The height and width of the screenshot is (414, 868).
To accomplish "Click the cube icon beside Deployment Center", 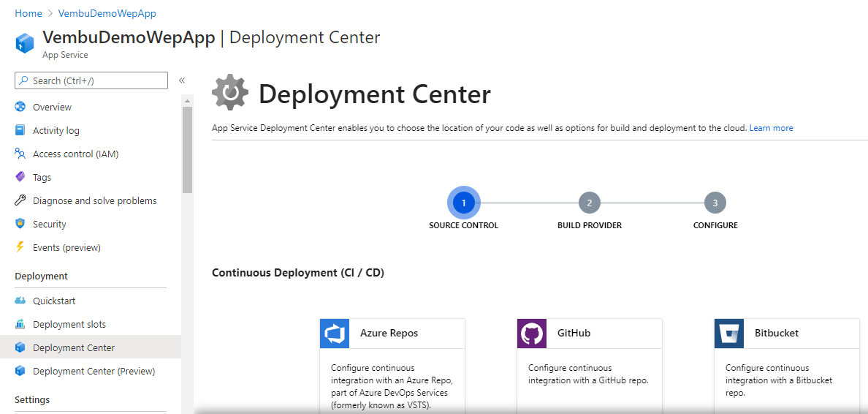I will (20, 347).
